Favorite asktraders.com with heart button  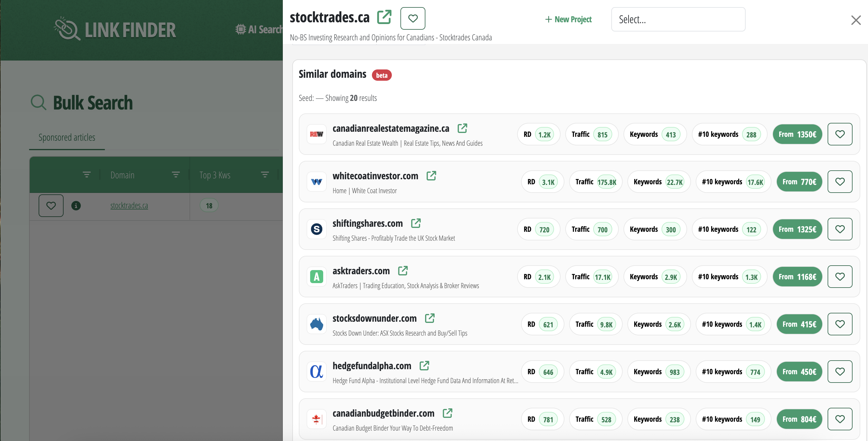click(840, 277)
